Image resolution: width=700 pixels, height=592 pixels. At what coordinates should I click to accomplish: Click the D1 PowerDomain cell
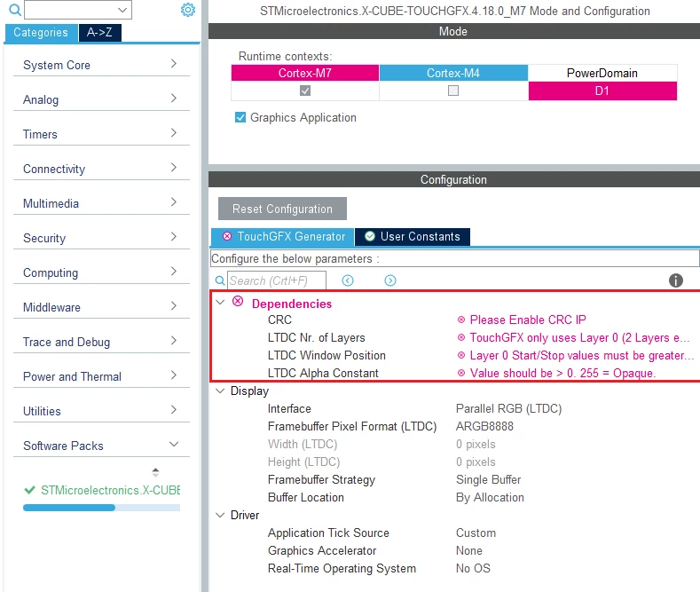602,91
